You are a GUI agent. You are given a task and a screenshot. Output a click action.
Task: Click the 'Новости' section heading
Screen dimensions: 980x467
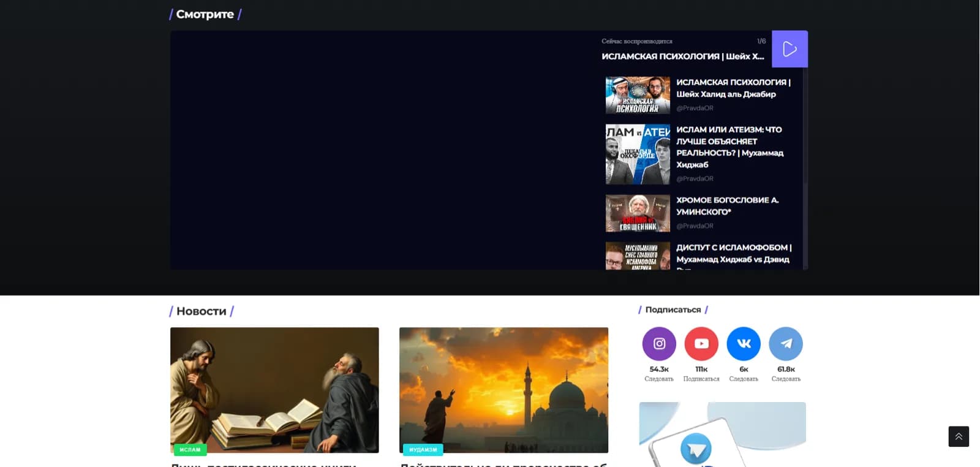pyautogui.click(x=202, y=311)
